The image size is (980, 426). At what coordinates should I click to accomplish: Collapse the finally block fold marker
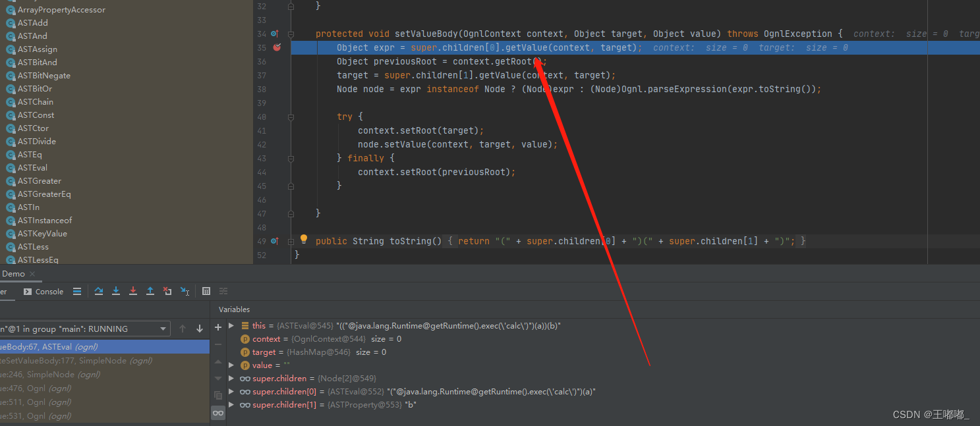click(291, 158)
